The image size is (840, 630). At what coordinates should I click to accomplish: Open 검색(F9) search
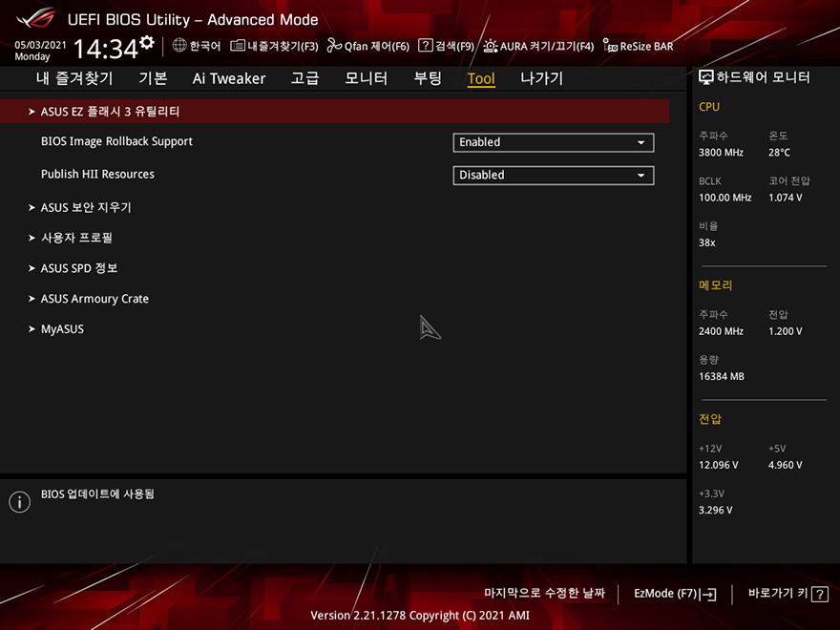(x=447, y=46)
